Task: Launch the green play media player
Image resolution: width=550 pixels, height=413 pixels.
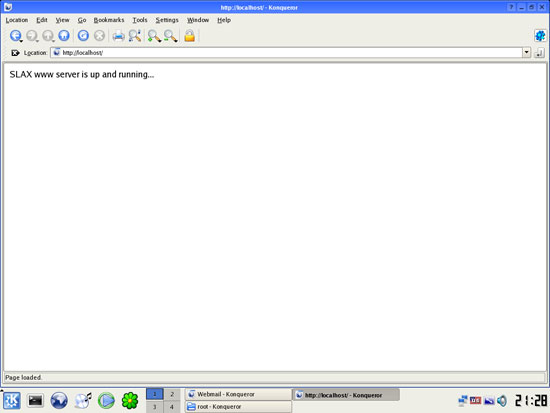Action: (106, 400)
